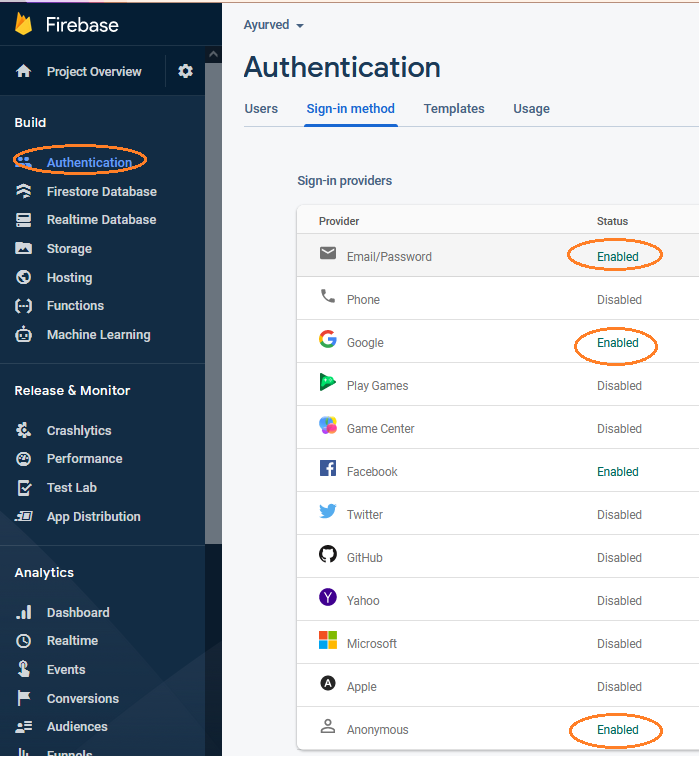Image resolution: width=699 pixels, height=774 pixels.
Task: Click Enabled status for Email/Password
Action: tap(618, 257)
